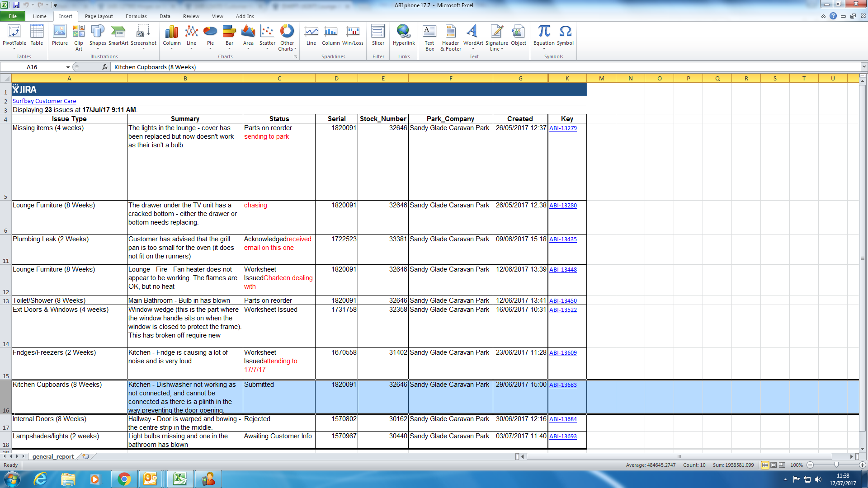The width and height of the screenshot is (868, 488).
Task: Open the Name Box dropdown arrow
Action: click(x=68, y=67)
